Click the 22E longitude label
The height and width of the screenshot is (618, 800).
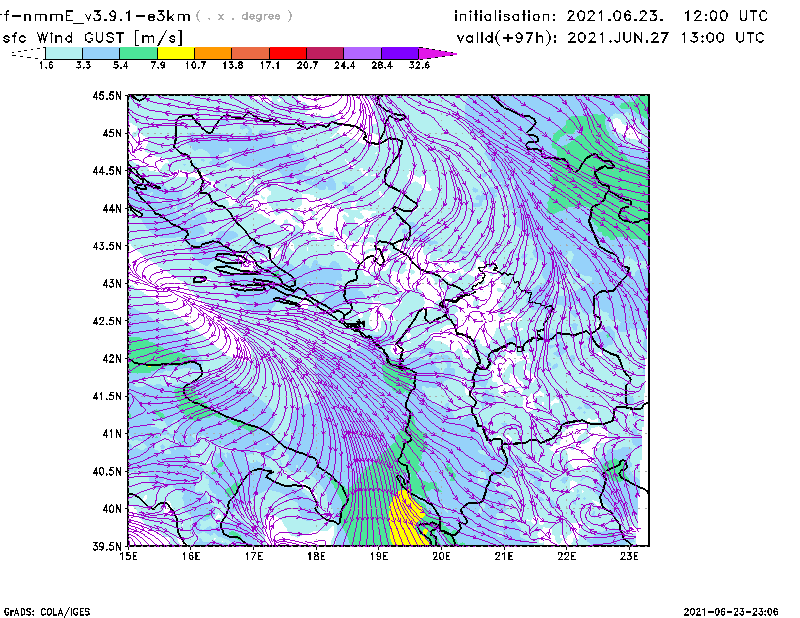(566, 556)
